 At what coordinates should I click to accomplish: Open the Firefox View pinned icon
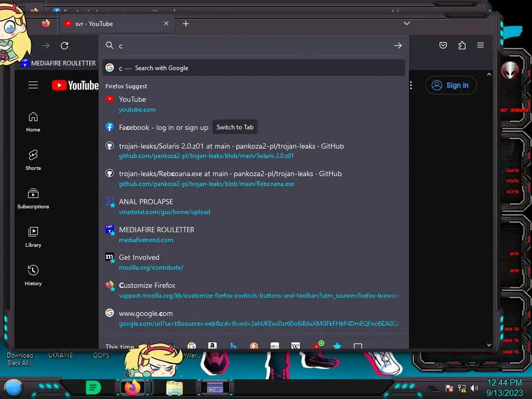click(46, 23)
